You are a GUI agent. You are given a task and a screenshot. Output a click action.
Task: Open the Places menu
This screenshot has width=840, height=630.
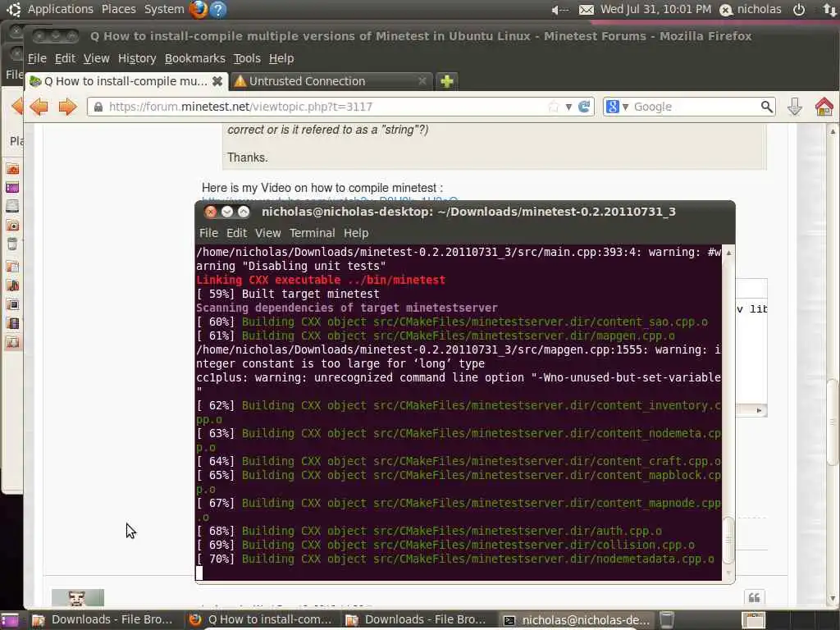[x=119, y=9]
